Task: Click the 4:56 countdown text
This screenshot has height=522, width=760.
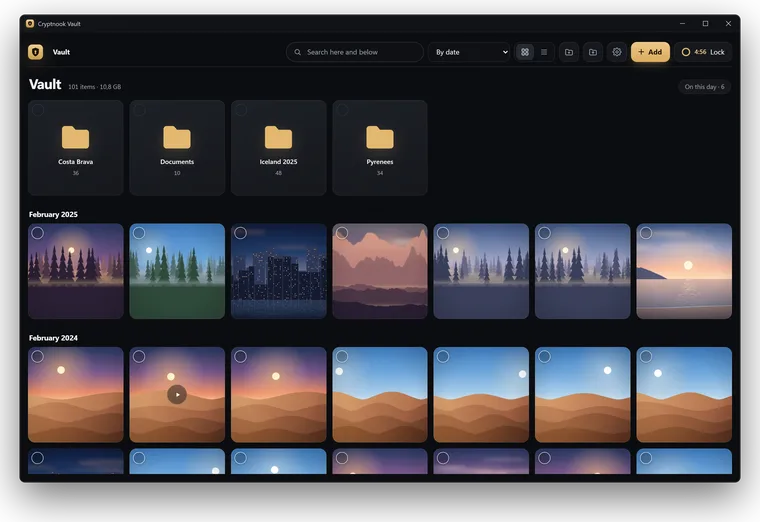Action: click(x=700, y=52)
